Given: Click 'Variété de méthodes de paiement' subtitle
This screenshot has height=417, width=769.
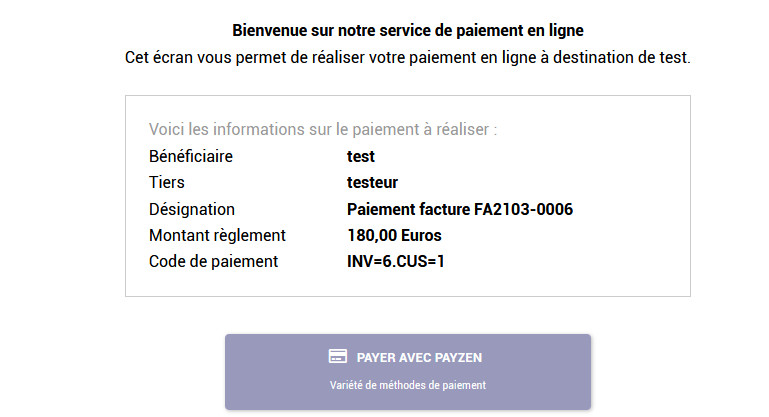Looking at the screenshot, I should 408,385.
